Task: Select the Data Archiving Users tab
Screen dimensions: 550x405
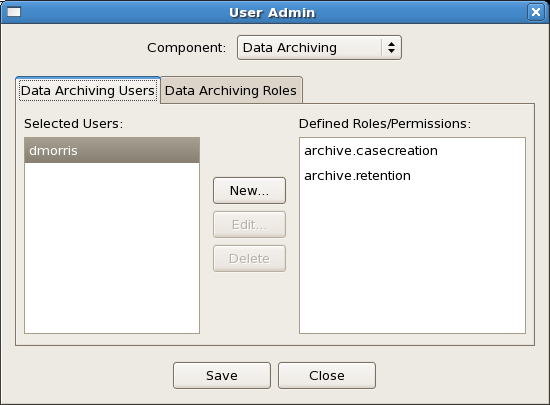Action: pyautogui.click(x=88, y=90)
